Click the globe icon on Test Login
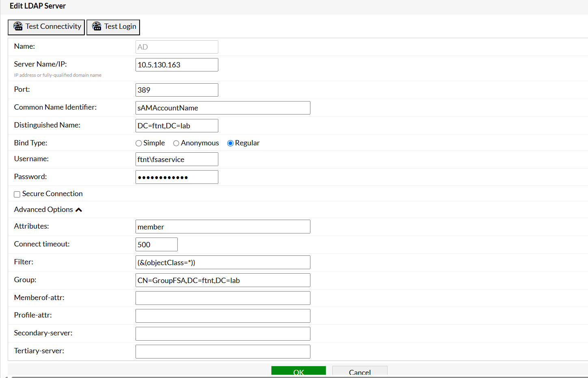Screen dimensions: 588x378 (x=97, y=26)
